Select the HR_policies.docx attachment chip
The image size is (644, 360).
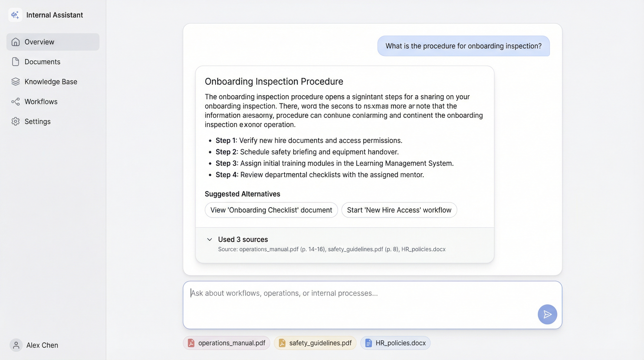click(x=395, y=343)
